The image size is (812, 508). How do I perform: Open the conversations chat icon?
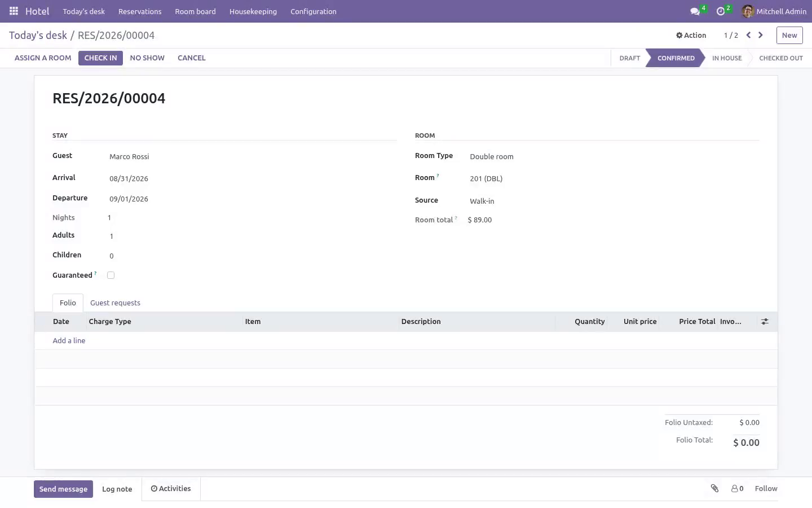point(695,11)
